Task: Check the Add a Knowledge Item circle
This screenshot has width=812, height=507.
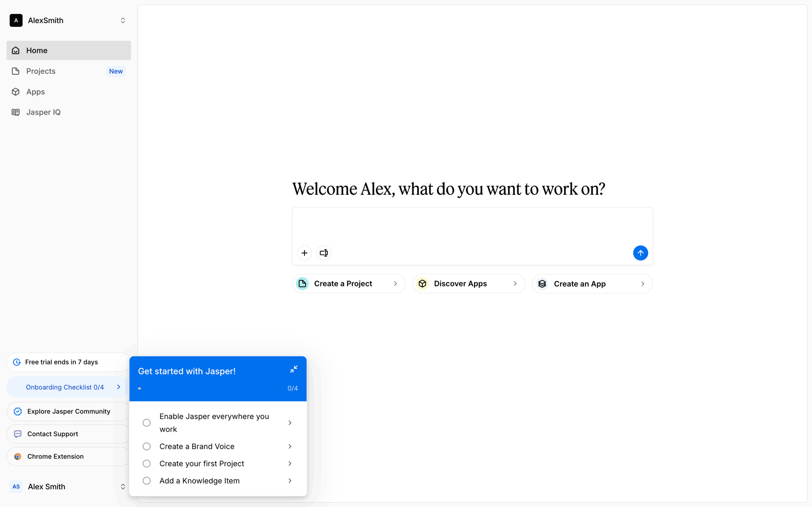Action: 147,480
